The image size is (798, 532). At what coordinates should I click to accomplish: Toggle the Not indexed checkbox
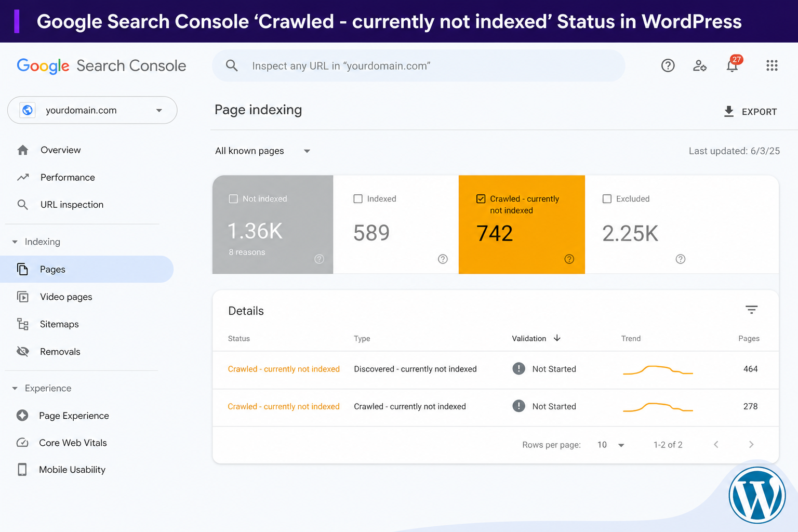tap(233, 198)
